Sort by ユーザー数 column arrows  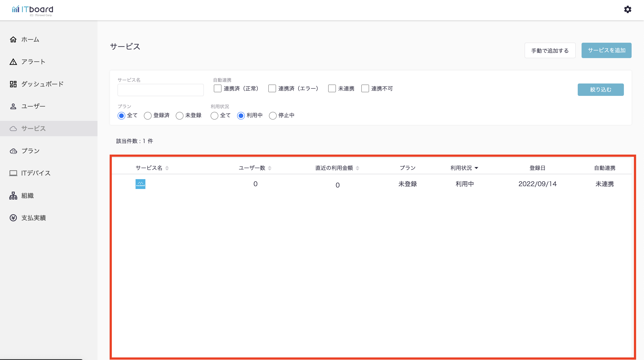click(x=269, y=168)
